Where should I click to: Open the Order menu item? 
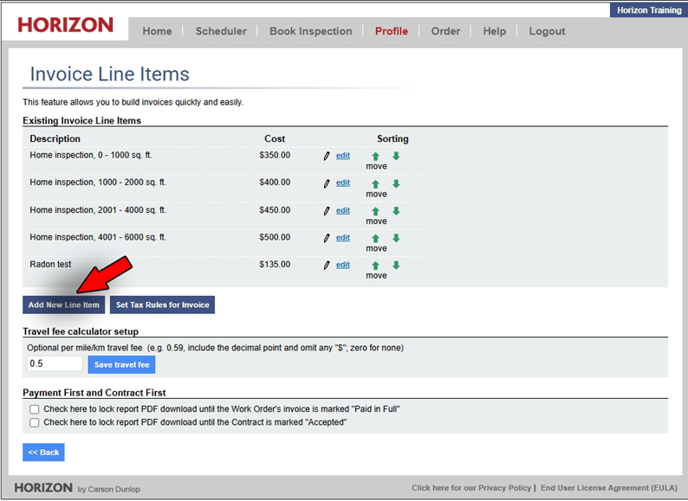[445, 31]
